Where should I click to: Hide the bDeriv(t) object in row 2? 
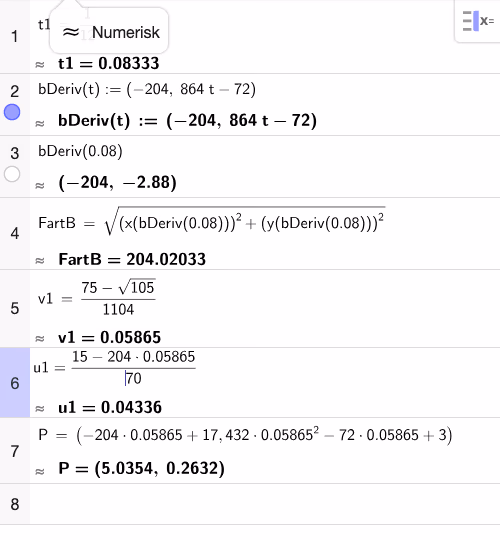pyautogui.click(x=12, y=112)
